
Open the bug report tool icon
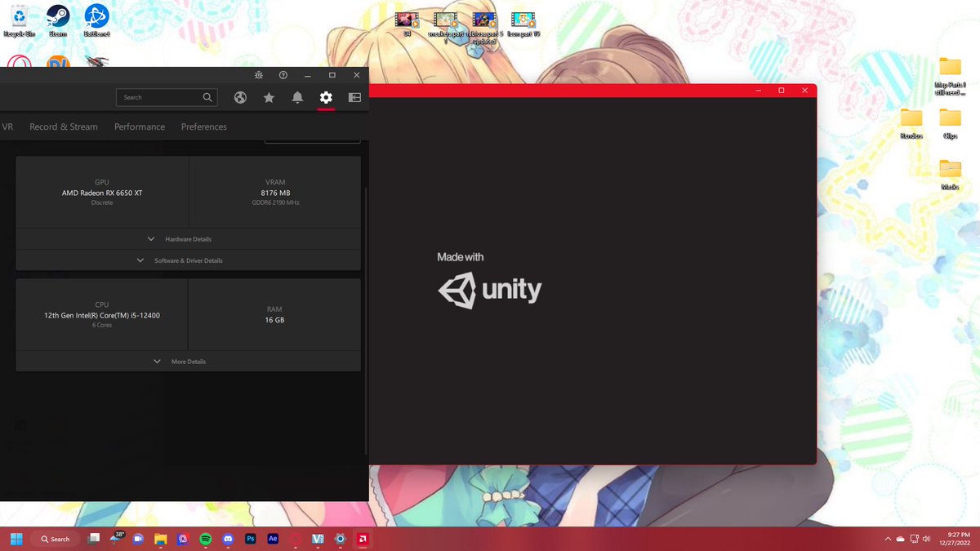click(x=259, y=75)
